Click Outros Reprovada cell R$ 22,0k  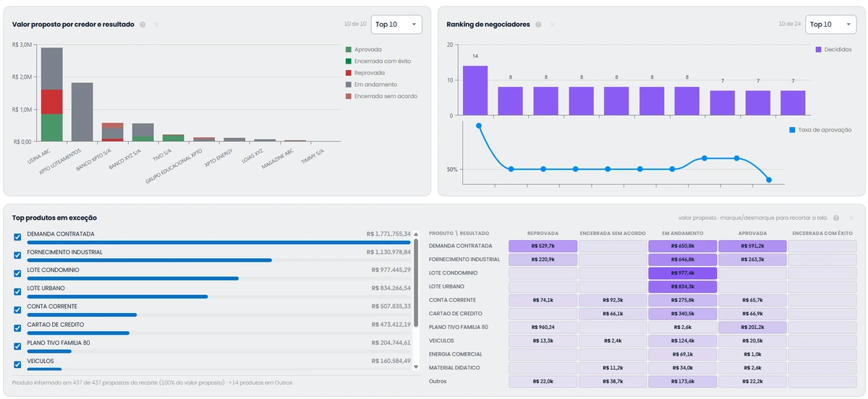[542, 382]
